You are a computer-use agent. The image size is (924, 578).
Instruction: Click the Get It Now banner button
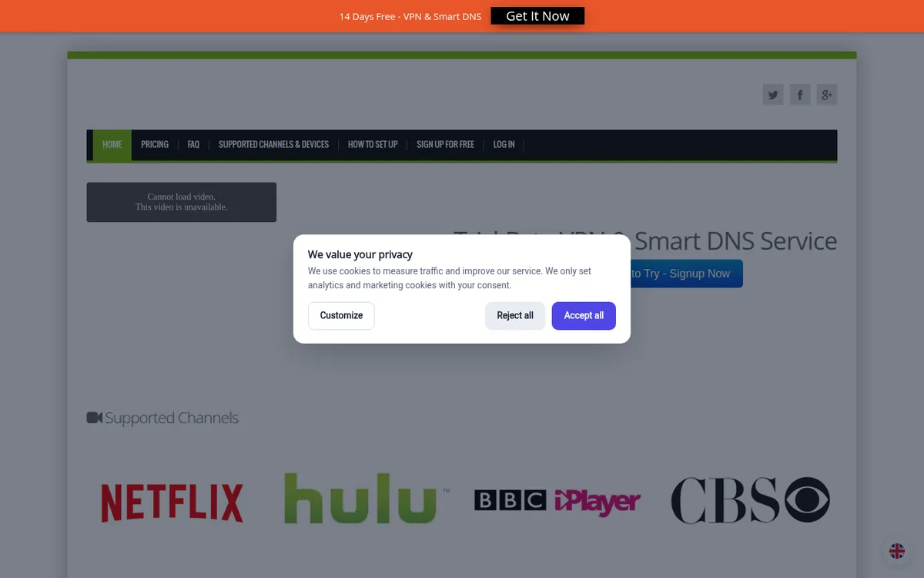pos(537,16)
